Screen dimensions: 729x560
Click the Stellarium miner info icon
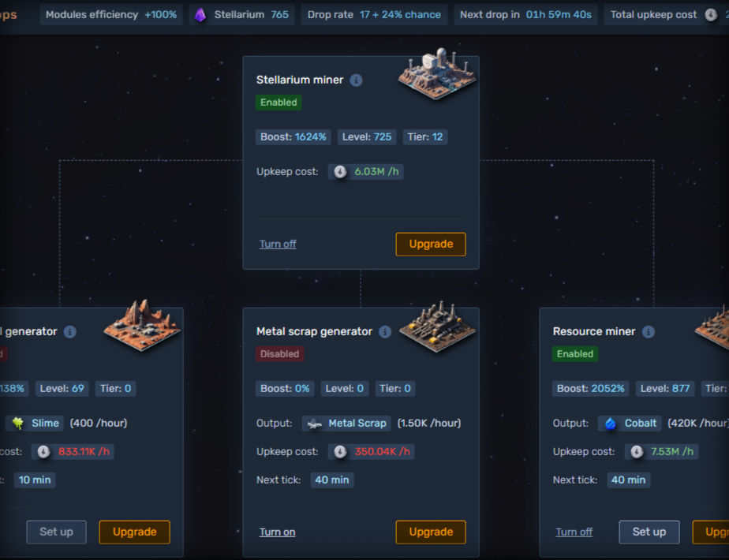pyautogui.click(x=356, y=80)
